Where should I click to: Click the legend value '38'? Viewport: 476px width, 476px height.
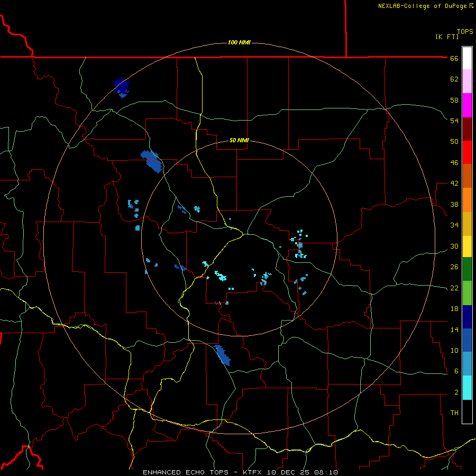[454, 204]
